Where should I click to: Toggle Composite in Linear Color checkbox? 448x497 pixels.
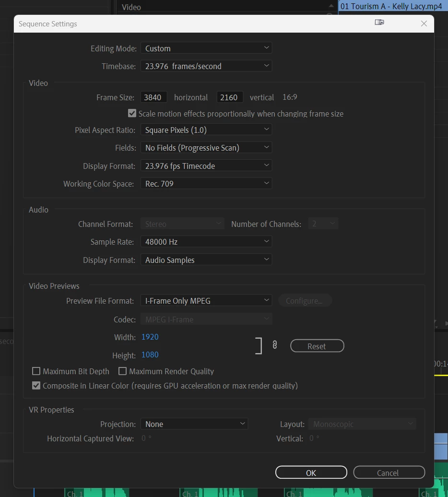pyautogui.click(x=36, y=385)
